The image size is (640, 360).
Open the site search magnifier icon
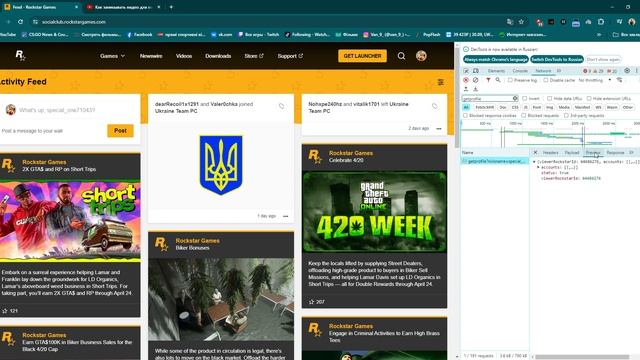(x=401, y=56)
